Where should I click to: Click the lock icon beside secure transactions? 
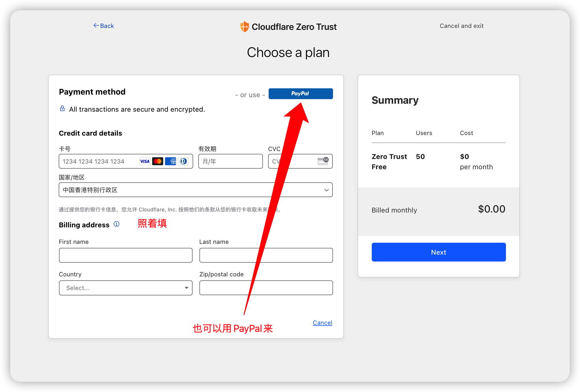point(62,109)
